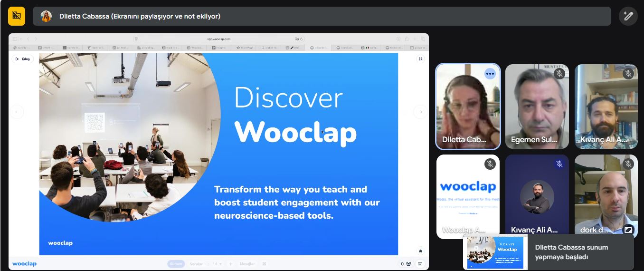644x271 pixels.
Task: Click muted mic icon on Wooclap assistant tile
Action: click(490, 164)
